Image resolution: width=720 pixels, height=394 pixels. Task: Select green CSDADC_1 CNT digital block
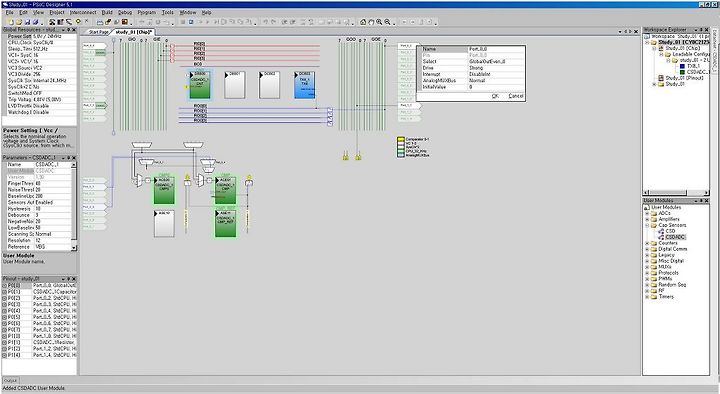[x=200, y=84]
